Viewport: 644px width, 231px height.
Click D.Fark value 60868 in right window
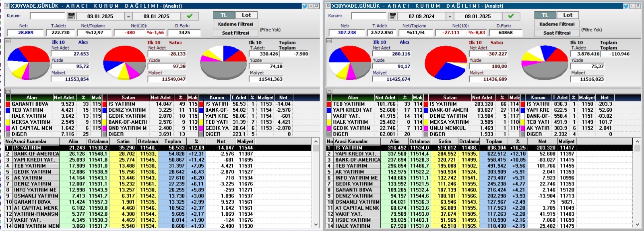point(506,33)
